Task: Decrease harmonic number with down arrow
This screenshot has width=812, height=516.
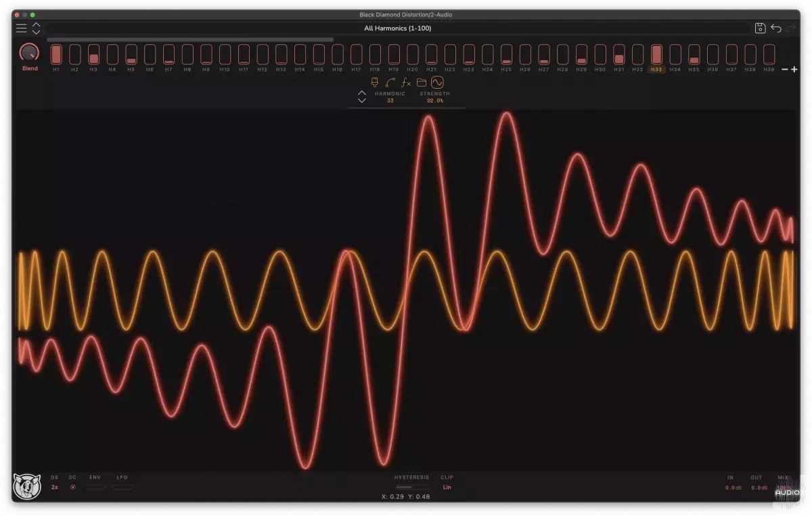Action: pyautogui.click(x=362, y=100)
